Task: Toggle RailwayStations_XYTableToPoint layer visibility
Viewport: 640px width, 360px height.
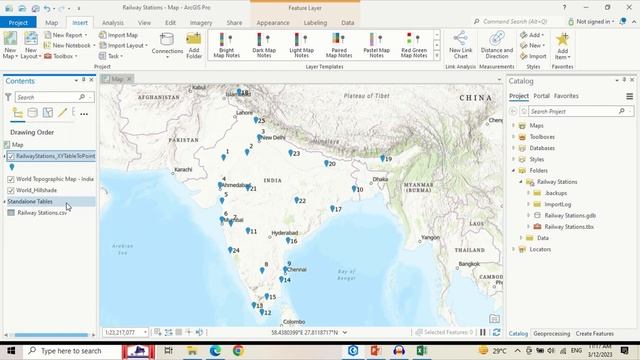Action: coord(11,156)
